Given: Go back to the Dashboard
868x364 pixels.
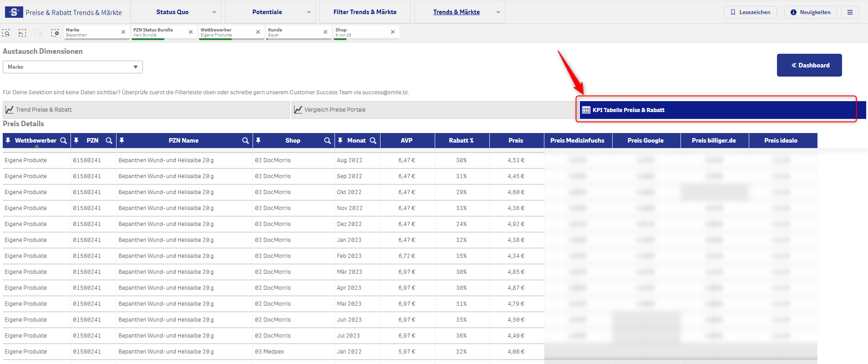Looking at the screenshot, I should [809, 65].
